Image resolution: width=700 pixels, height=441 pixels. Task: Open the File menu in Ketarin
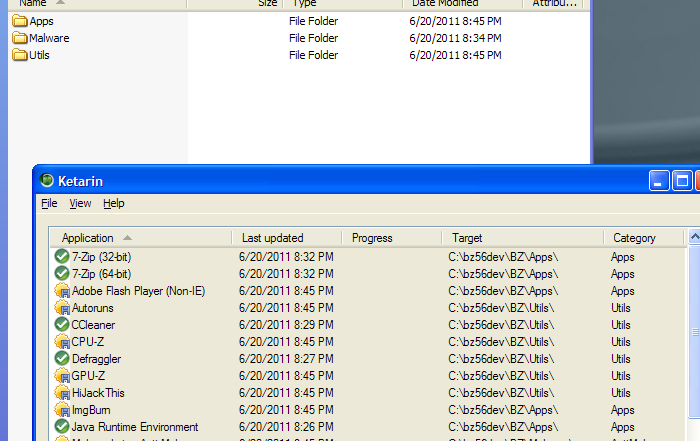pos(49,204)
